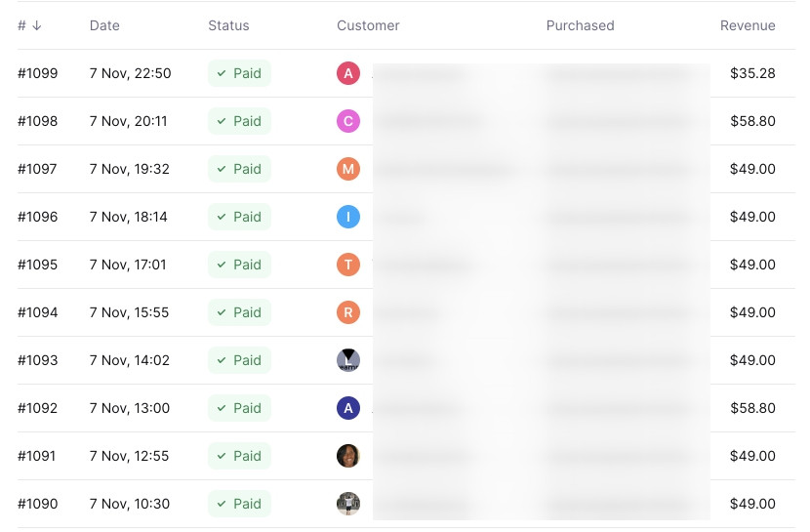
Task: Open the orange "R" customer avatar
Action: 348,312
